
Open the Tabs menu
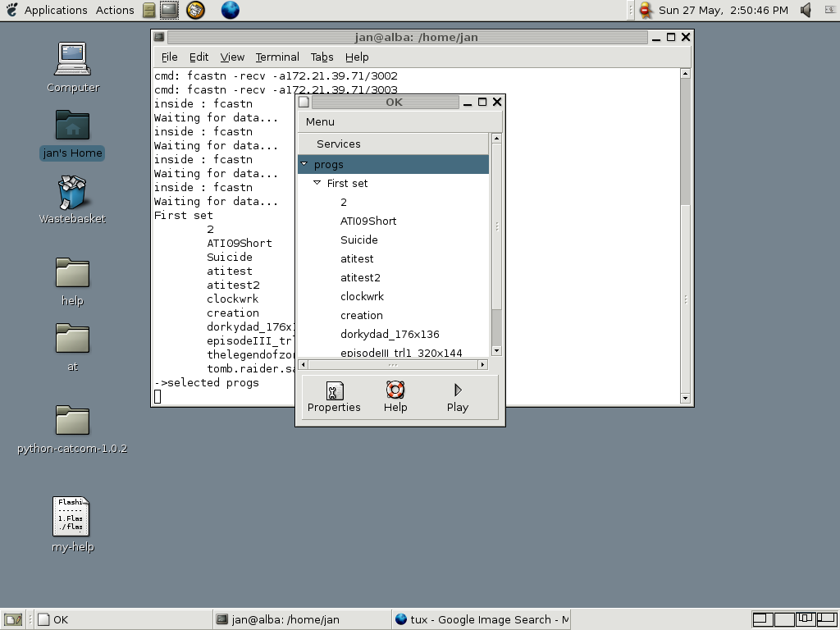coord(322,57)
